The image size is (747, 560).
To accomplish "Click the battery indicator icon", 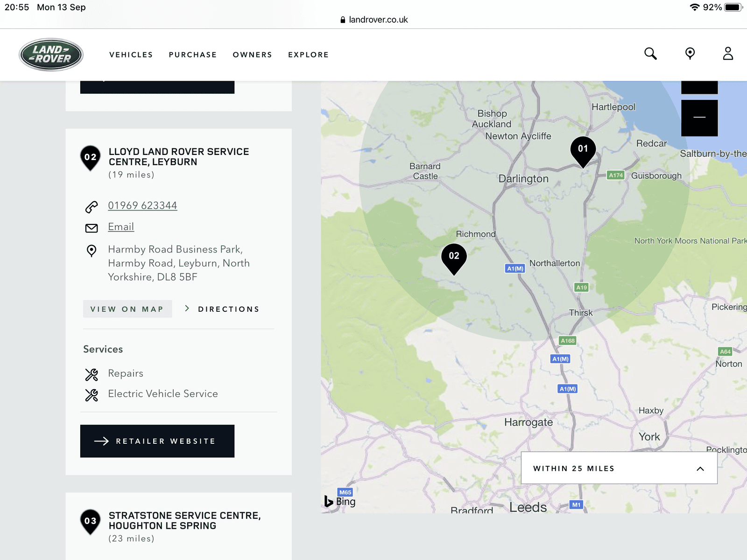I will click(x=733, y=7).
